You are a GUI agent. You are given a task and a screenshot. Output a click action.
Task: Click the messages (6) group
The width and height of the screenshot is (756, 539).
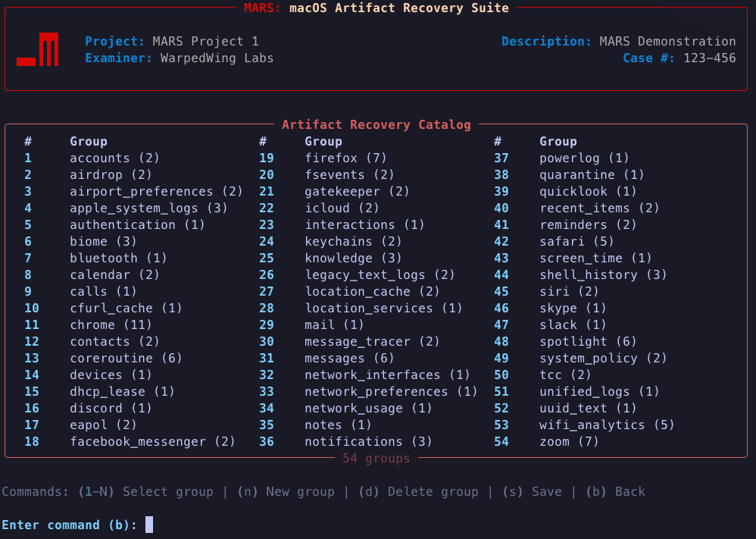tap(349, 358)
